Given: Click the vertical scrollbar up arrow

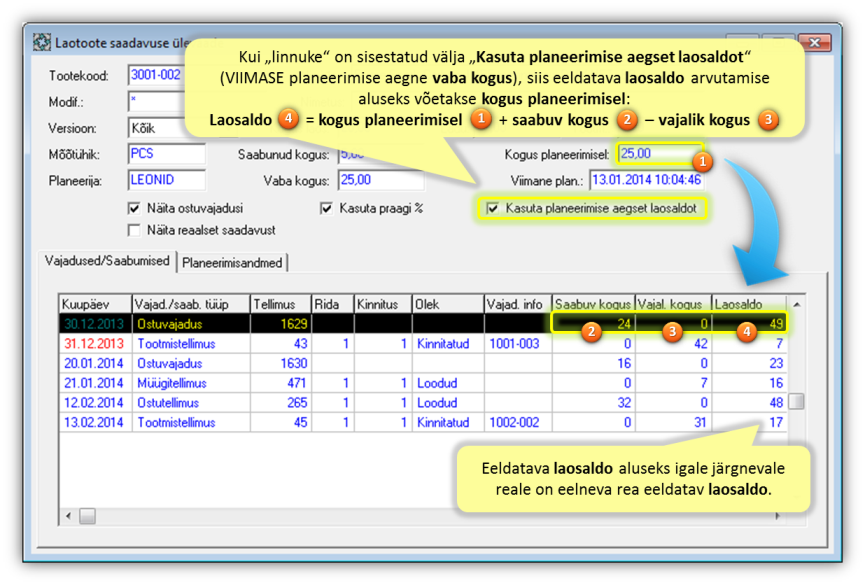Looking at the screenshot, I should (796, 304).
